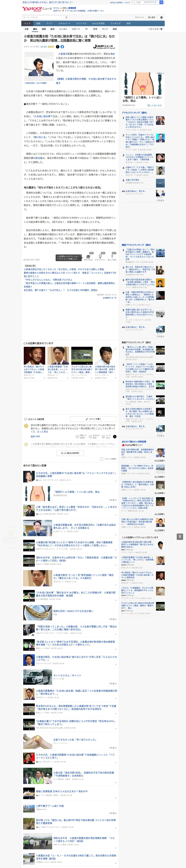The height and width of the screenshot is (868, 186).
Task: Open related article about 生き別れ の実母
Action: click(64, 269)
